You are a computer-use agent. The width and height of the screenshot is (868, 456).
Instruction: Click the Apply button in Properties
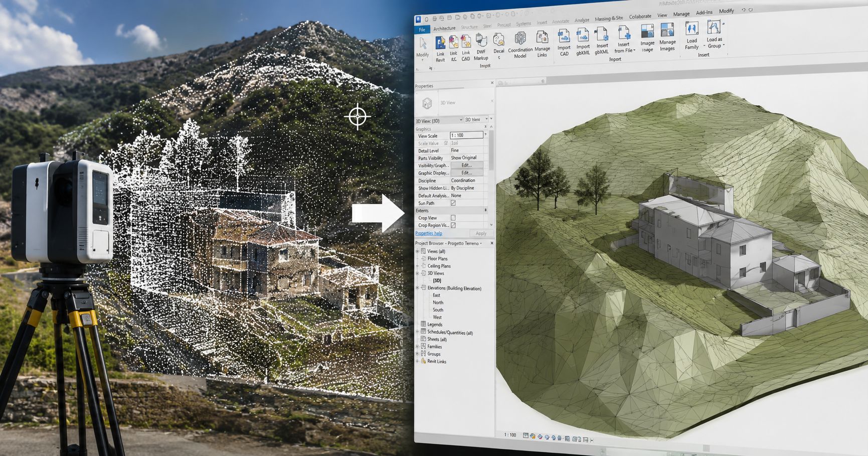click(x=481, y=233)
